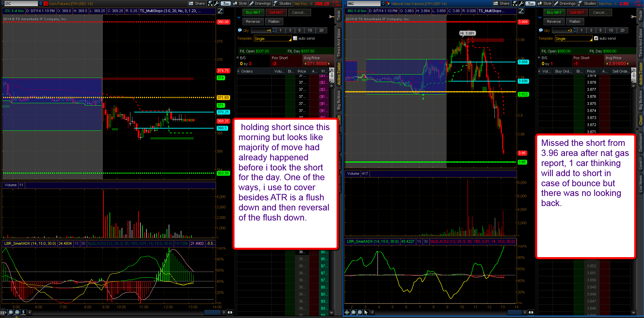Set /NG order quantity to 20
Image resolution: width=644 pixels, height=318 pixels.
click(x=622, y=30)
